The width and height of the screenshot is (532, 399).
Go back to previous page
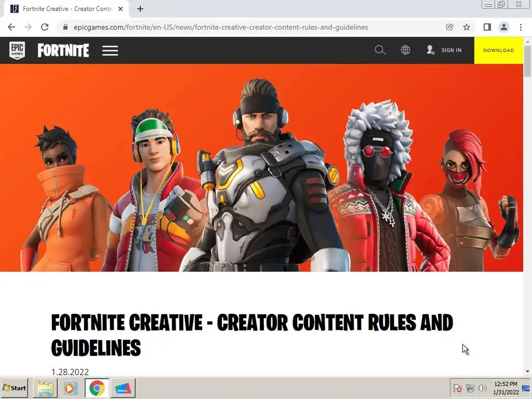tap(11, 27)
